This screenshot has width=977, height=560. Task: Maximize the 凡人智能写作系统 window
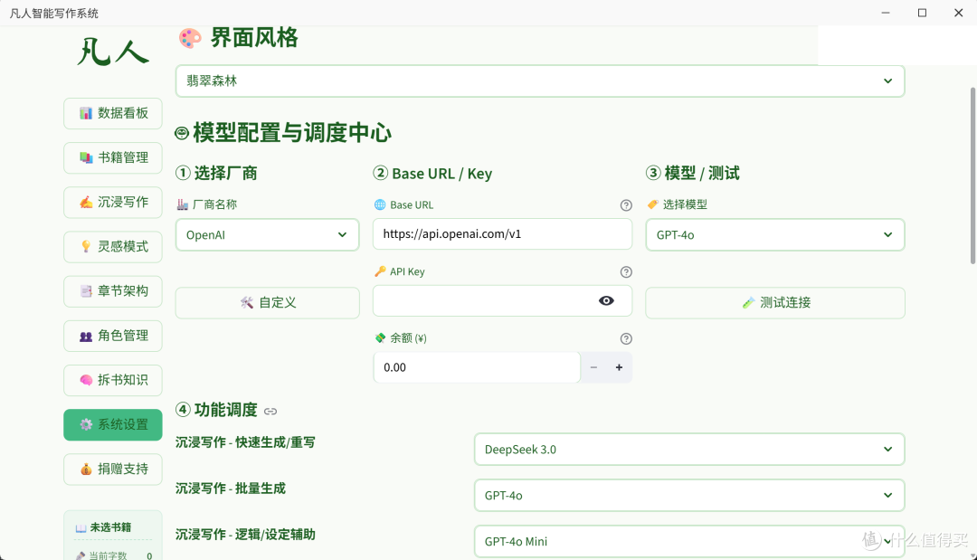coord(922,13)
